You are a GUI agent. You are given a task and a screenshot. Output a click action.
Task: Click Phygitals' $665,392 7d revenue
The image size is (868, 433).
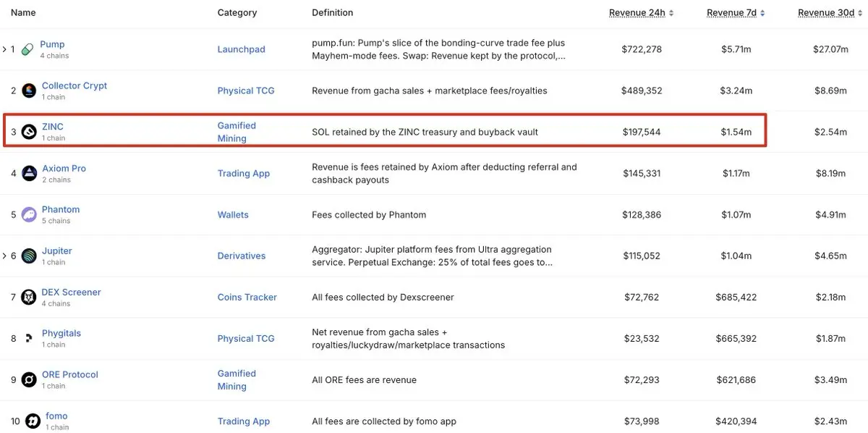click(x=736, y=338)
